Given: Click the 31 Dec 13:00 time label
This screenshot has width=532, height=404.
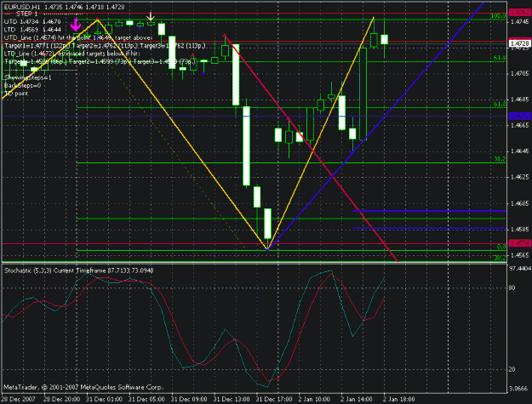Looking at the screenshot, I should pyautogui.click(x=232, y=399).
